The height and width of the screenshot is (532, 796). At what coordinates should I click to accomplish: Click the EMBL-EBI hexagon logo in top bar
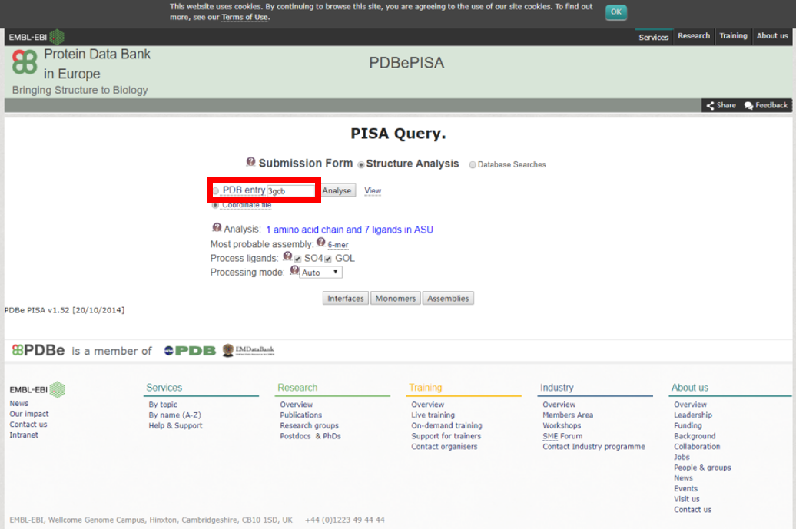(57, 37)
